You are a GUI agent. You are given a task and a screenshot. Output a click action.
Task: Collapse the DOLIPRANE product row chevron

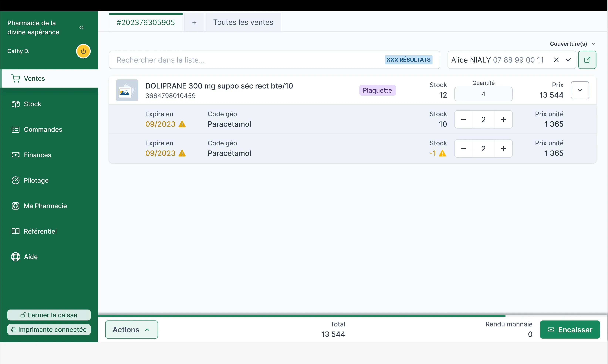(x=580, y=90)
